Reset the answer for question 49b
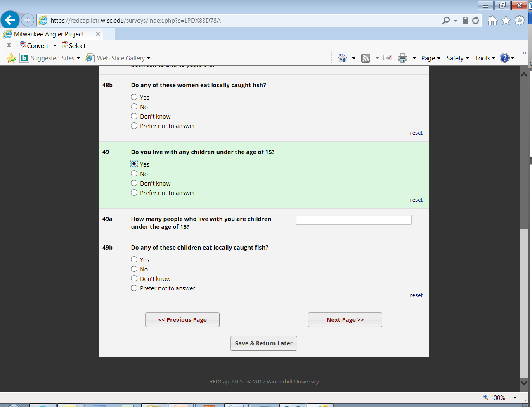This screenshot has height=407, width=532. pos(416,295)
